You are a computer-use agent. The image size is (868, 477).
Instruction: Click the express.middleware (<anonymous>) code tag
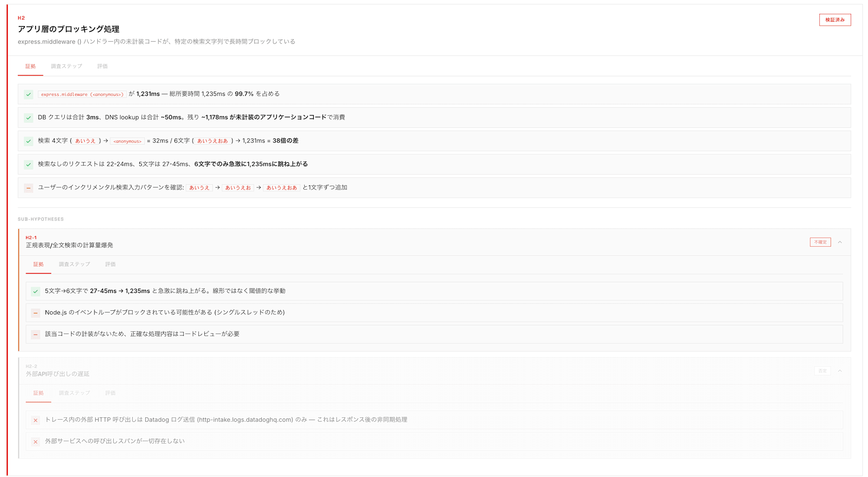click(82, 94)
